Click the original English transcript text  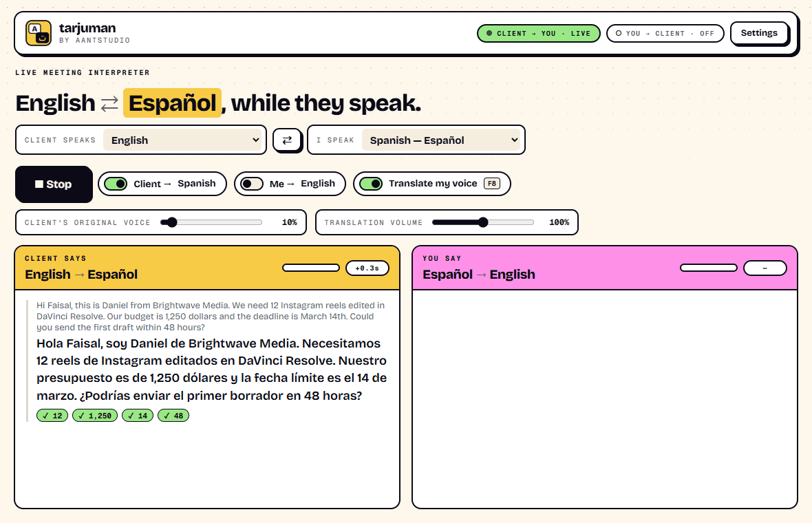coord(211,317)
